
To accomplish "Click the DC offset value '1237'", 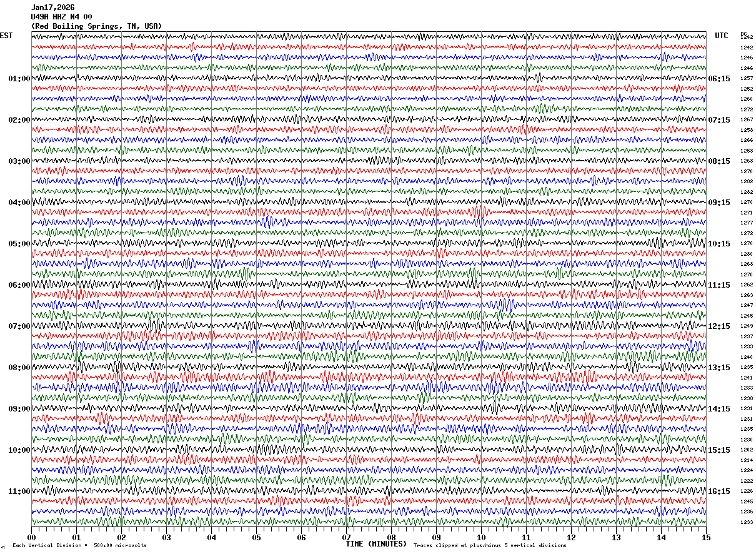I will (x=747, y=336).
